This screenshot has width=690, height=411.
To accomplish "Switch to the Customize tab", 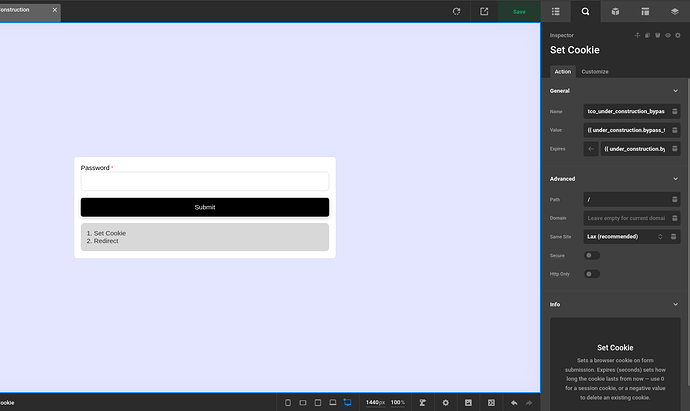I will [595, 72].
